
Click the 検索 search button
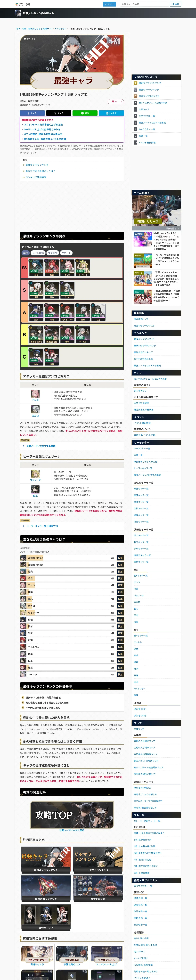point(175,4)
